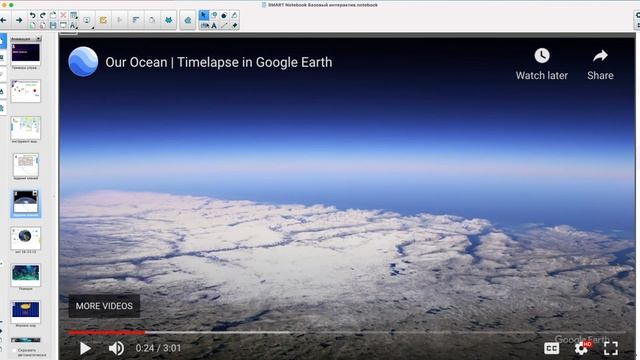Undo the last action

(x=33, y=15)
